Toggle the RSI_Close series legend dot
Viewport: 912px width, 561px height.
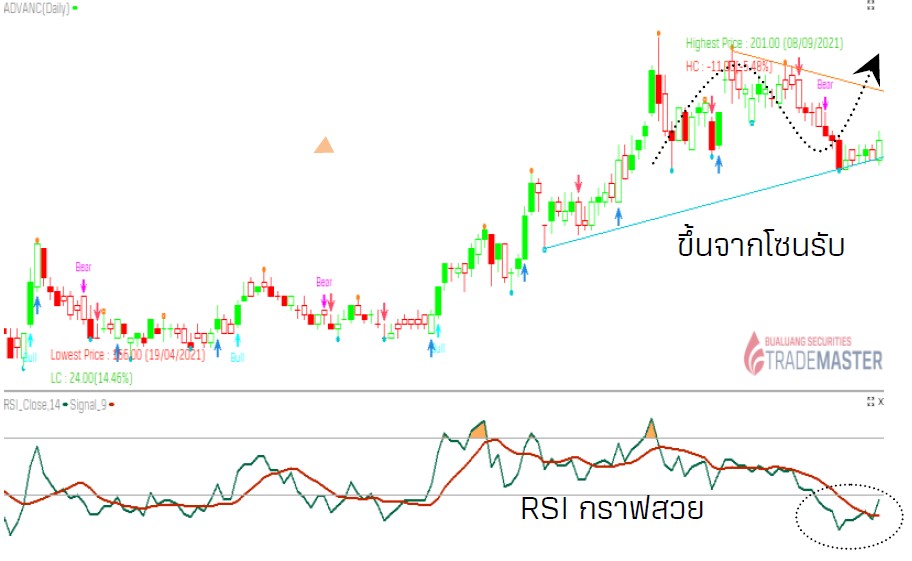65,404
